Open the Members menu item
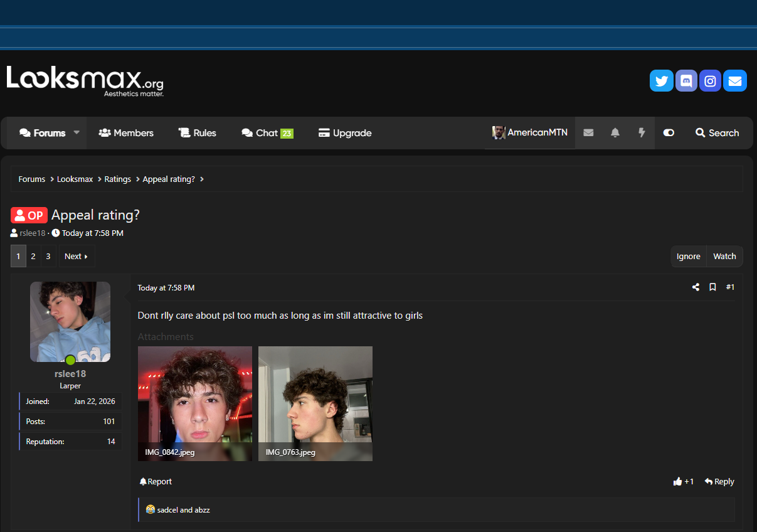757x532 pixels. [126, 133]
